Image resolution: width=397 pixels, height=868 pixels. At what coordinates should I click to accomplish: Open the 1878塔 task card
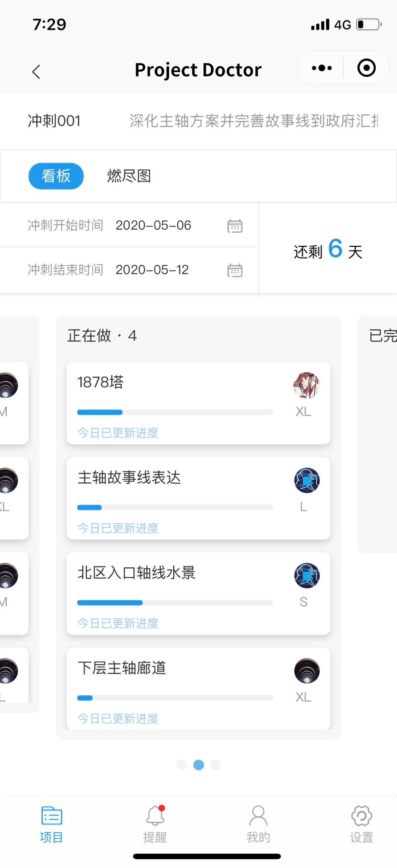(x=198, y=403)
